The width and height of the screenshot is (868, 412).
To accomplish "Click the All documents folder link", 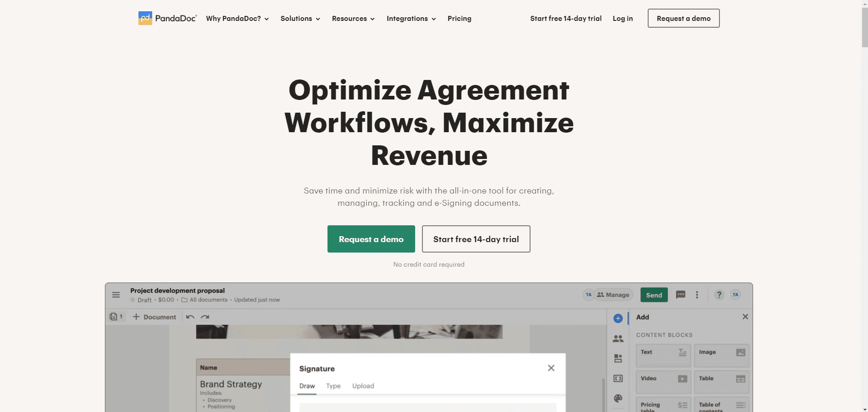I will [x=204, y=300].
